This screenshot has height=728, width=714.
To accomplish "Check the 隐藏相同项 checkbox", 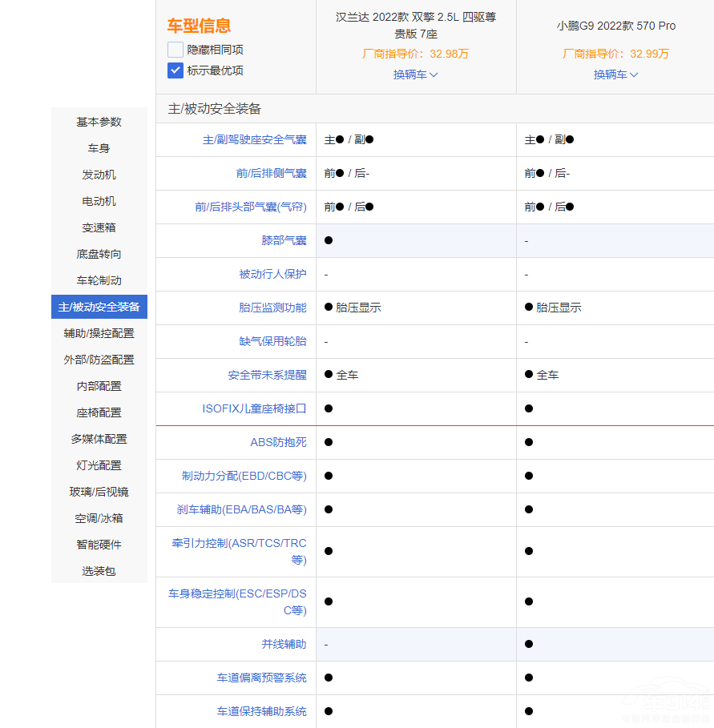I will [x=175, y=50].
